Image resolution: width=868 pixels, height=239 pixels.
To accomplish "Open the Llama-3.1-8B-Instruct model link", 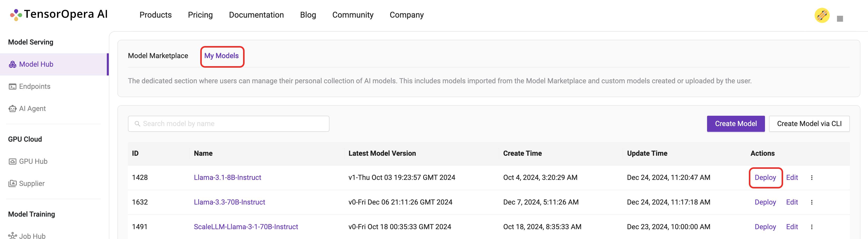I will click(x=227, y=177).
